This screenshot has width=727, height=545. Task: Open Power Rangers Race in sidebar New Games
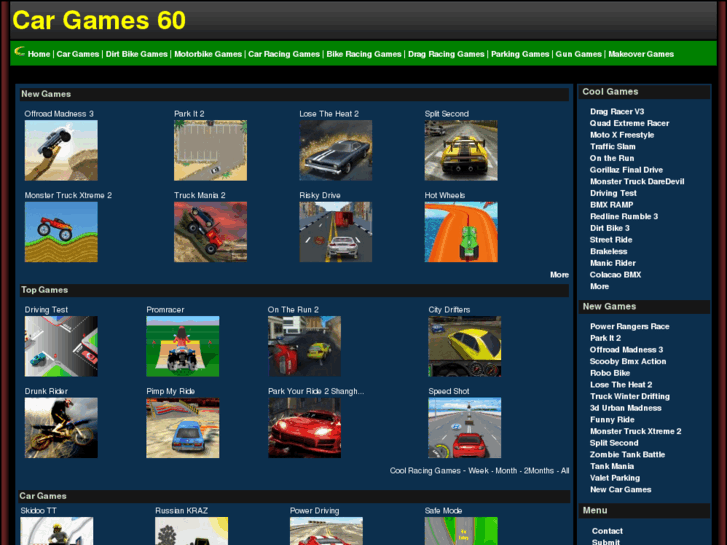630,327
